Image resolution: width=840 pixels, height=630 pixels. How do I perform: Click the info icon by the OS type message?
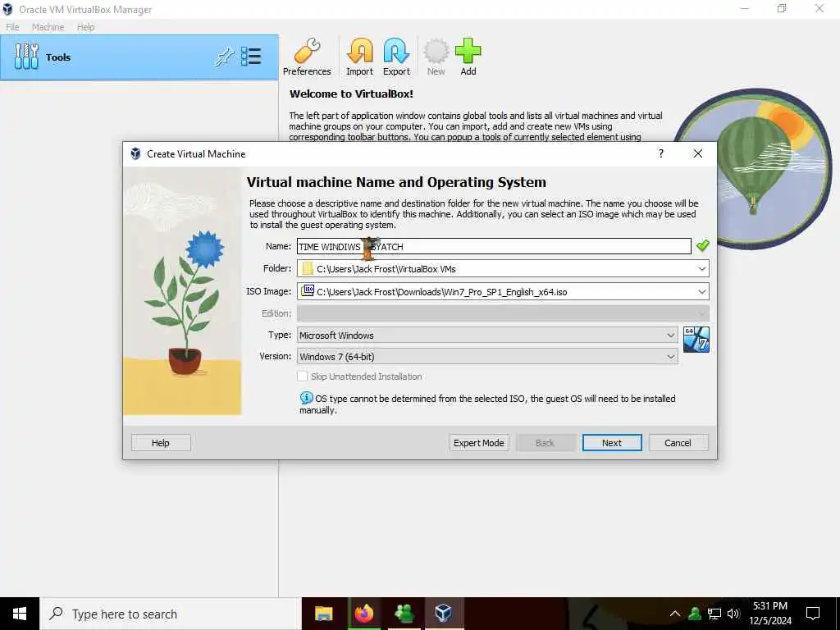pos(307,398)
